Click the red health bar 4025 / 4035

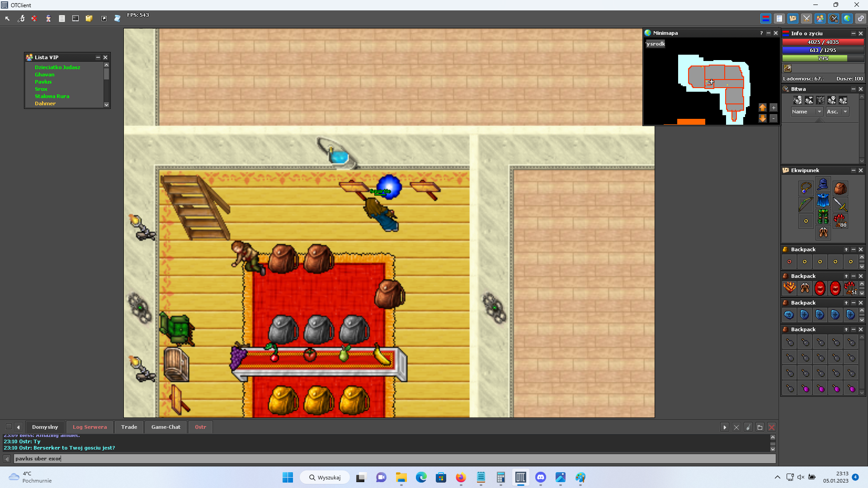point(823,42)
